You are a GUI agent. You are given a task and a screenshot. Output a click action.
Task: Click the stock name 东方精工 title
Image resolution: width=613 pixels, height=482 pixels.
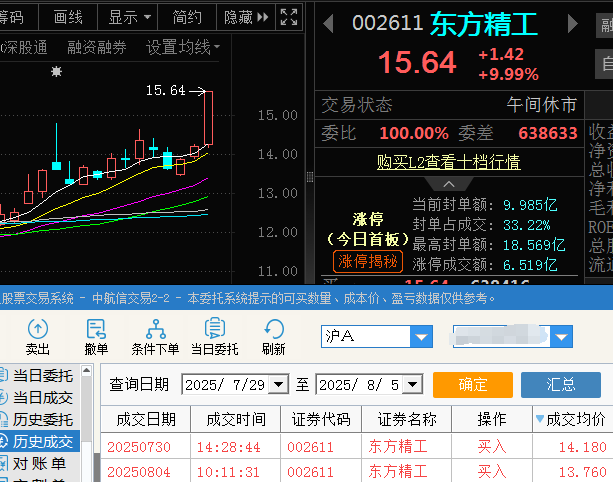[484, 24]
